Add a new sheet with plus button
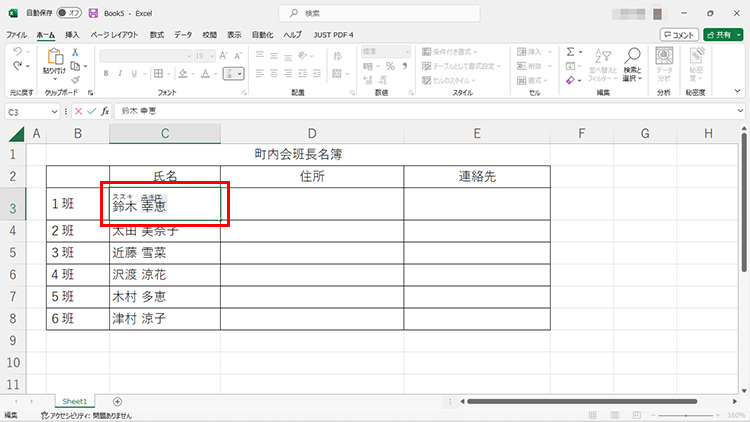The height and width of the screenshot is (422, 750). [x=117, y=401]
